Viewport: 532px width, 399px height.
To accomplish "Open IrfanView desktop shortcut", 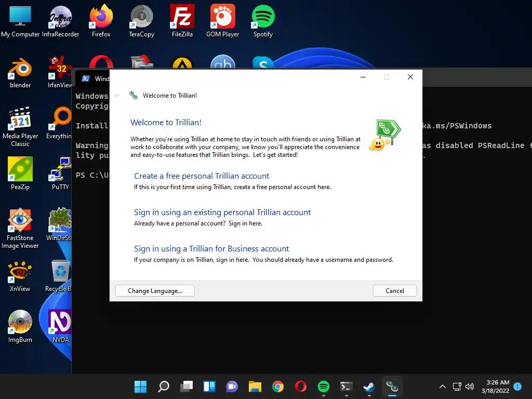I will (x=60, y=72).
